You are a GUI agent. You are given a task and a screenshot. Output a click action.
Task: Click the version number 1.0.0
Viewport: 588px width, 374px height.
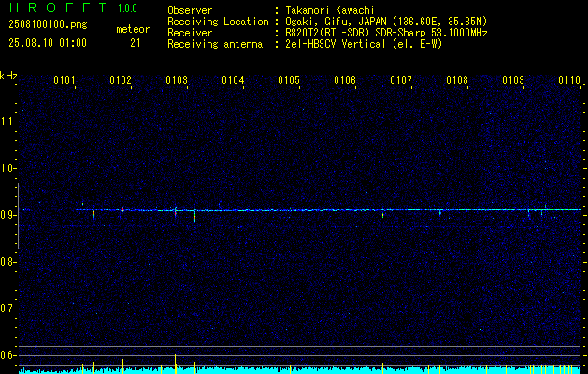(127, 8)
